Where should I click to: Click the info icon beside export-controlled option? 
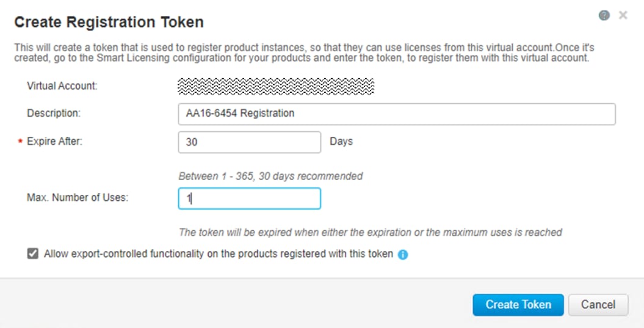[403, 255]
